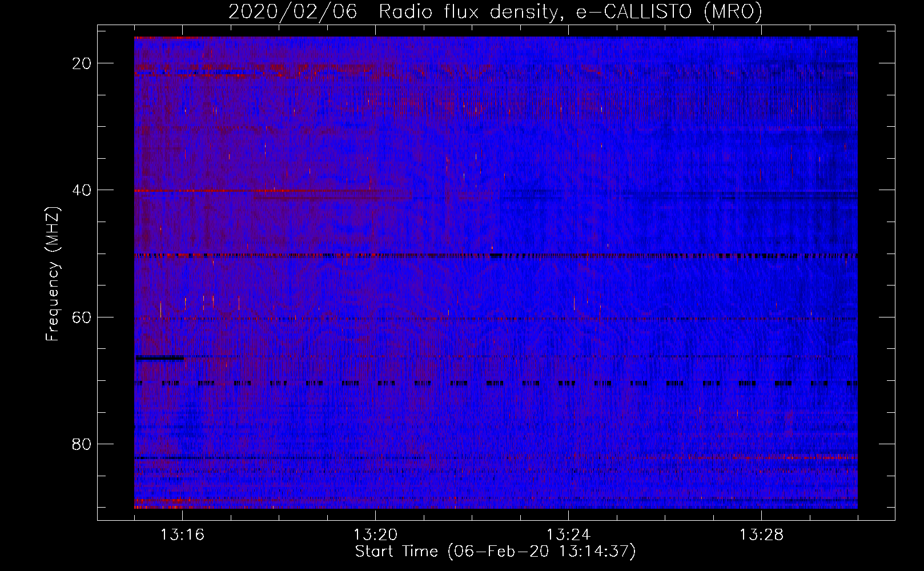Click the plot title "Radio flux density, e-CALLISTO (MRO)"
924x571 pixels.
[x=571, y=11]
